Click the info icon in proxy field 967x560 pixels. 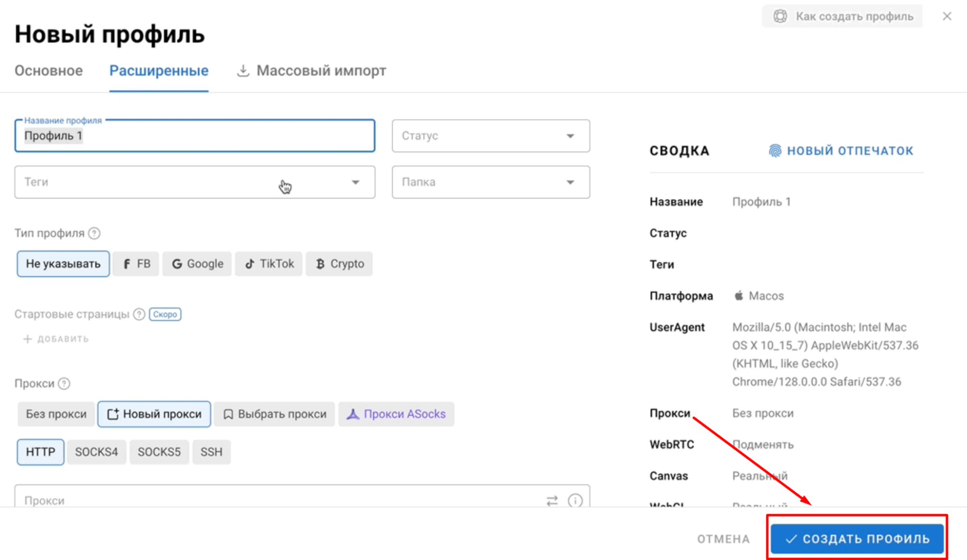coord(575,501)
